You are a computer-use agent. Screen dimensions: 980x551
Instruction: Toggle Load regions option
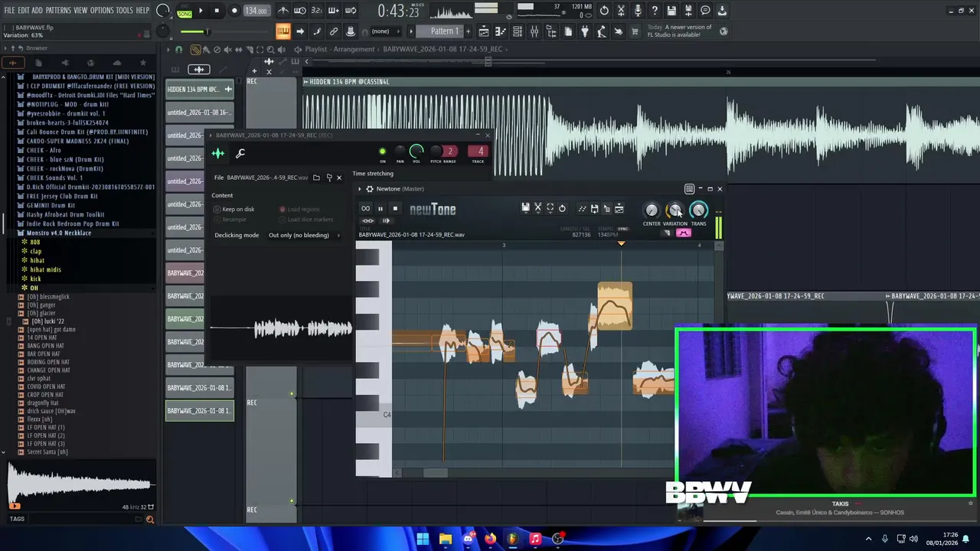283,209
